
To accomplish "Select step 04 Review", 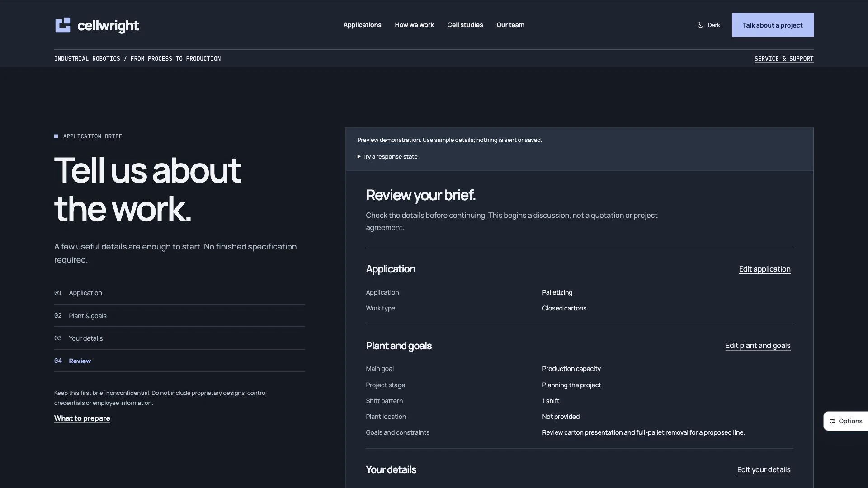I will point(179,361).
